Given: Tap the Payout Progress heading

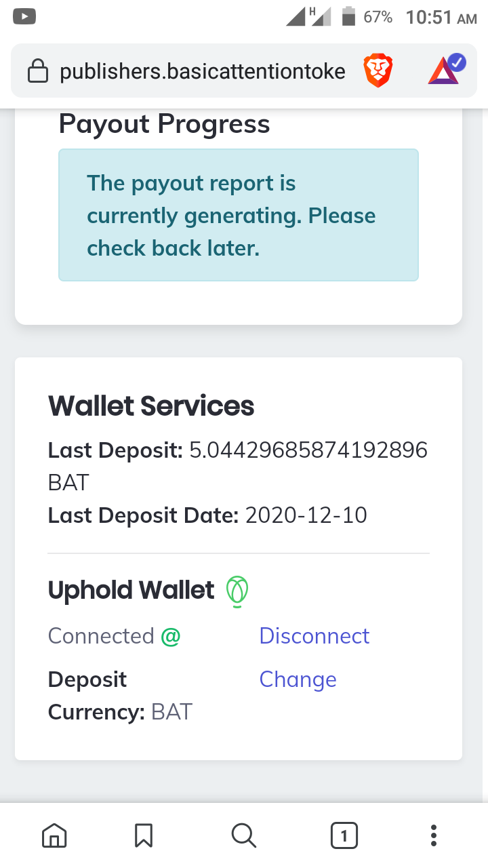Looking at the screenshot, I should (165, 124).
